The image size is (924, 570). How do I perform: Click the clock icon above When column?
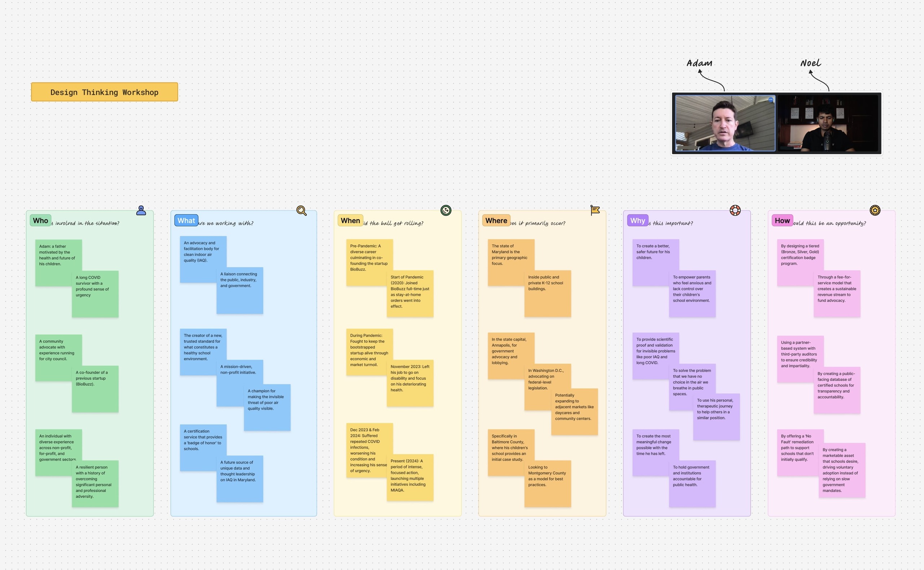pos(446,210)
